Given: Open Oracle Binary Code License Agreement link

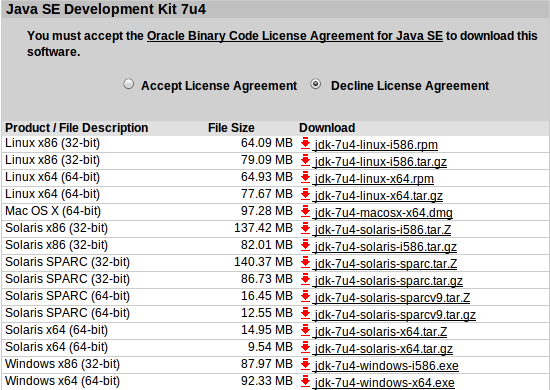Looking at the screenshot, I should click(x=295, y=36).
